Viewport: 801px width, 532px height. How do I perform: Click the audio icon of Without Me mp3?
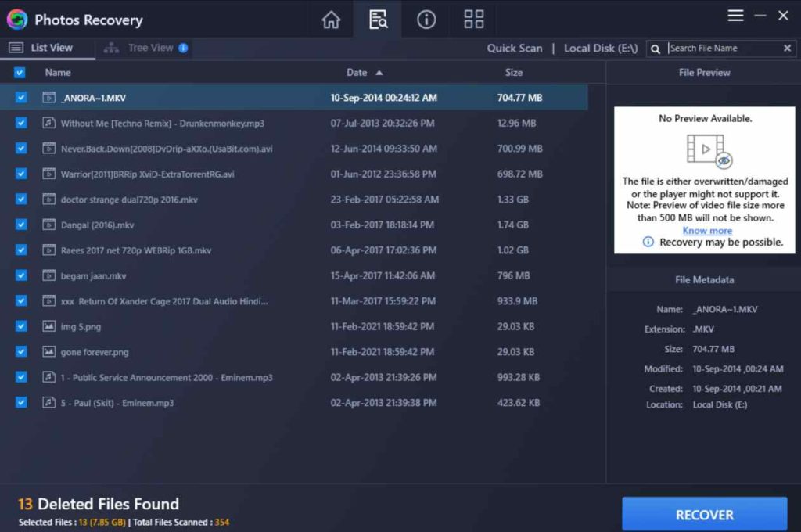[48, 123]
